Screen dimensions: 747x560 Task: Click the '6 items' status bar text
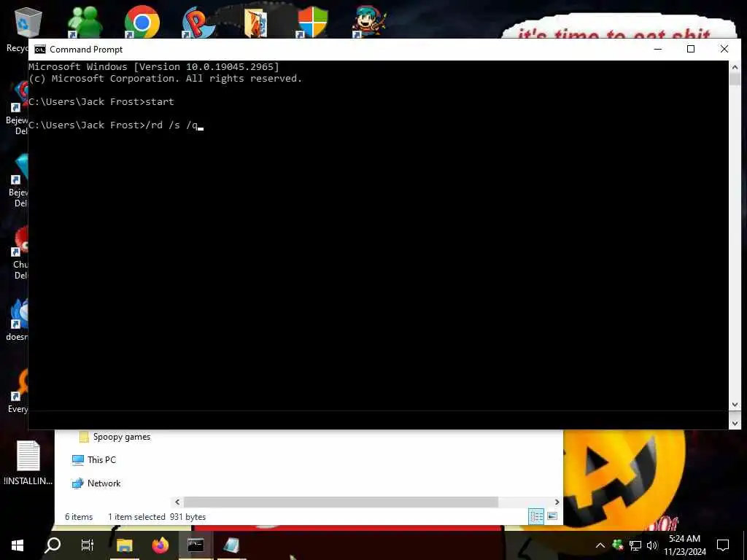79,517
